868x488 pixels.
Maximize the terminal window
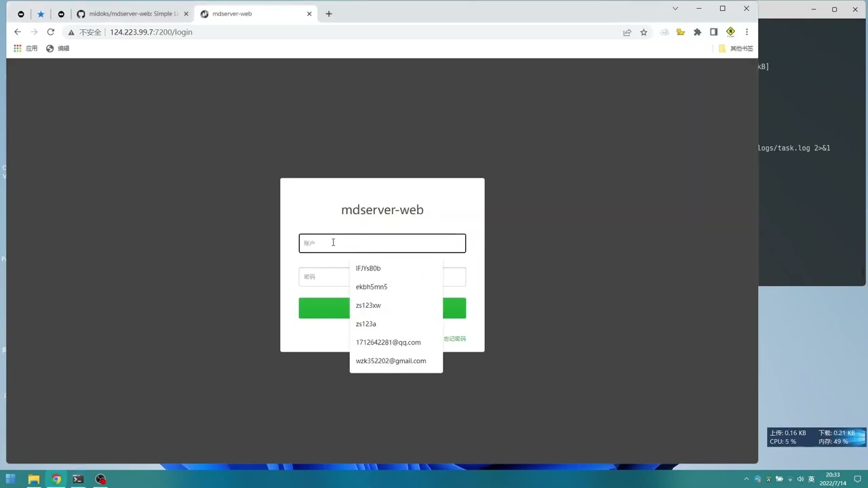coord(835,9)
